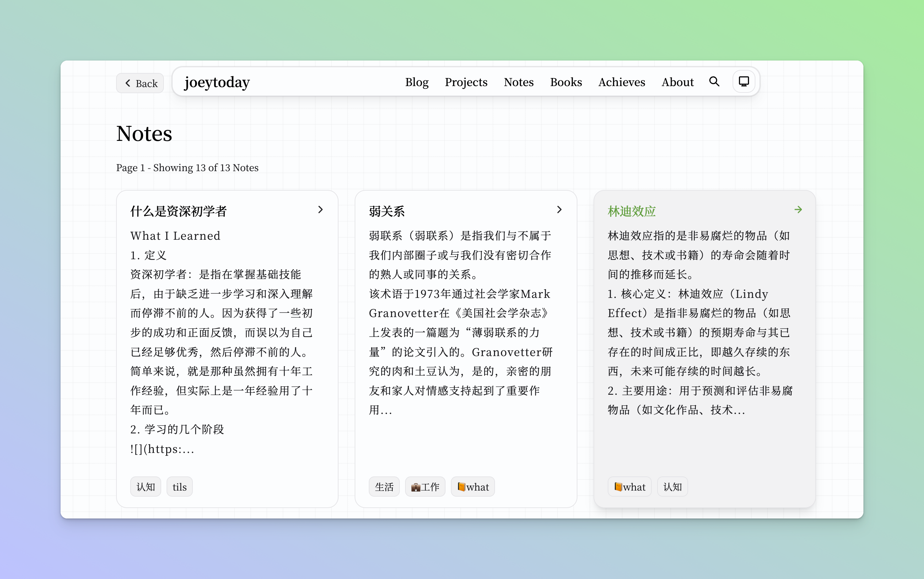Click chevron arrow on 什么是资深初学者 card

(320, 209)
